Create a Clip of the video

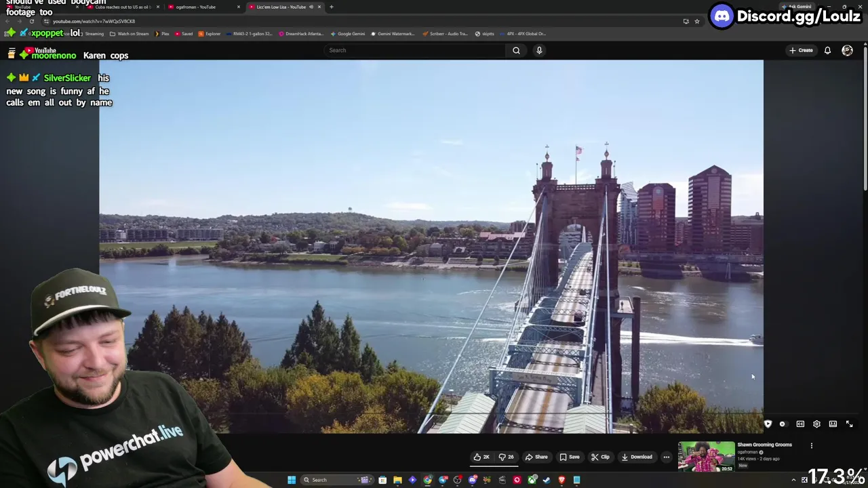pos(600,457)
